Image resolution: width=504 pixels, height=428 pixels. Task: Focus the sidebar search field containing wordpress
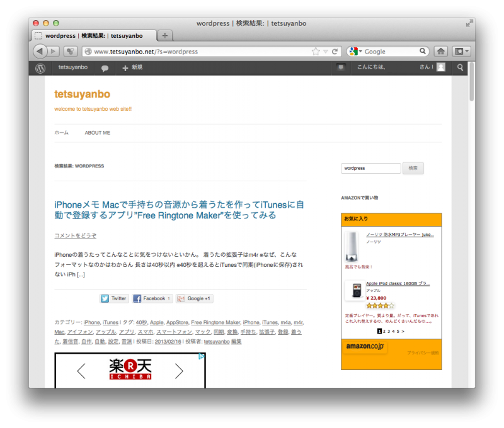coord(371,168)
